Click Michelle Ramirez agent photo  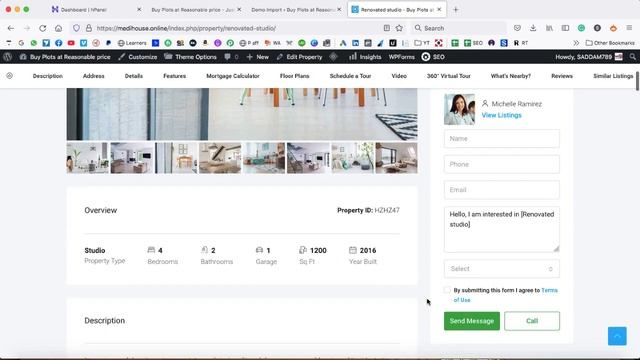click(459, 109)
